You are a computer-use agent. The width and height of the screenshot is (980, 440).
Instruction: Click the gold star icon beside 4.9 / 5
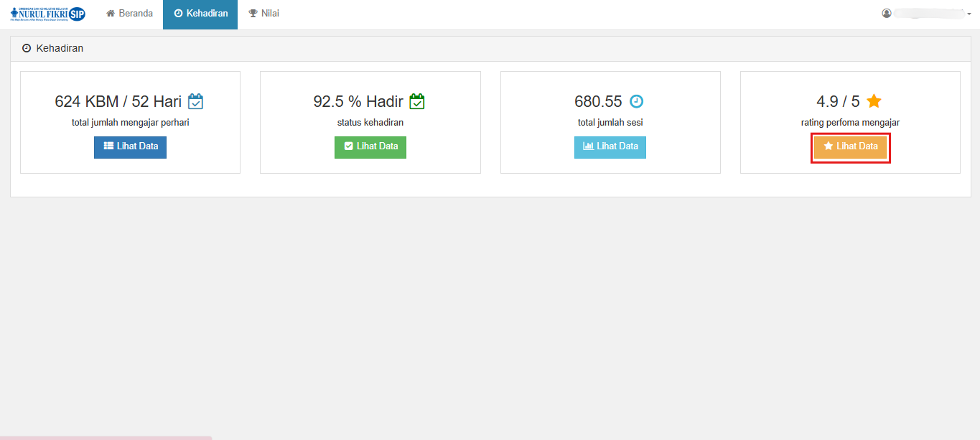(874, 101)
